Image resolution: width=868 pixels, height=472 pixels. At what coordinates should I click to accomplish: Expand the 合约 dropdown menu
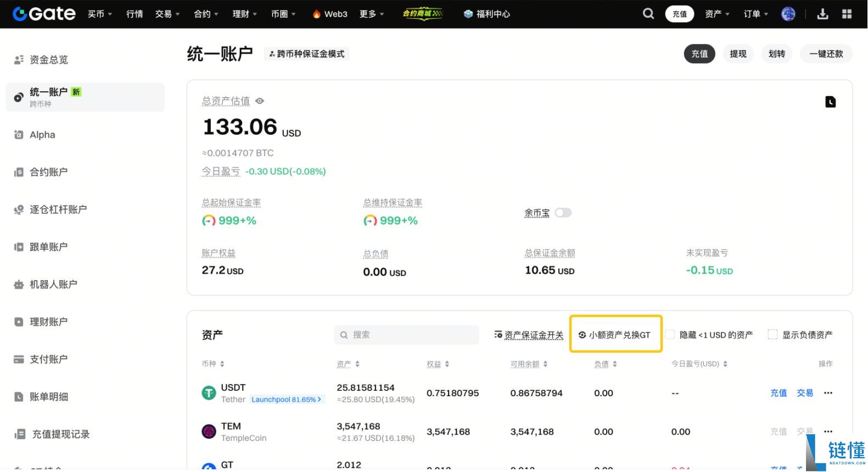(206, 14)
